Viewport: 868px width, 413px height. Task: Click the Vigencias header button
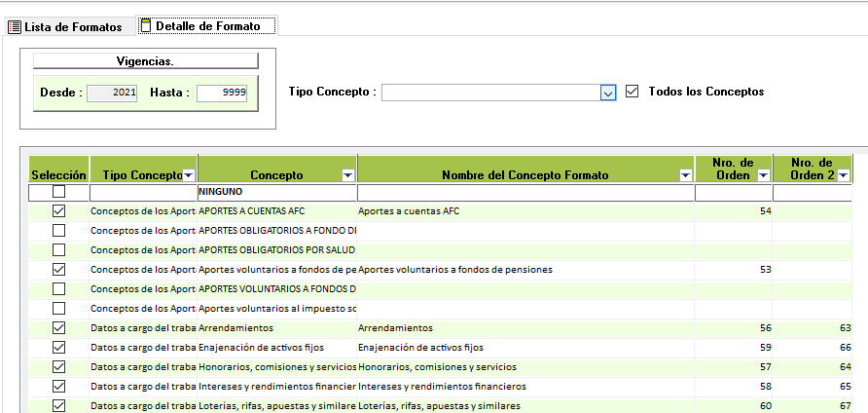point(145,60)
